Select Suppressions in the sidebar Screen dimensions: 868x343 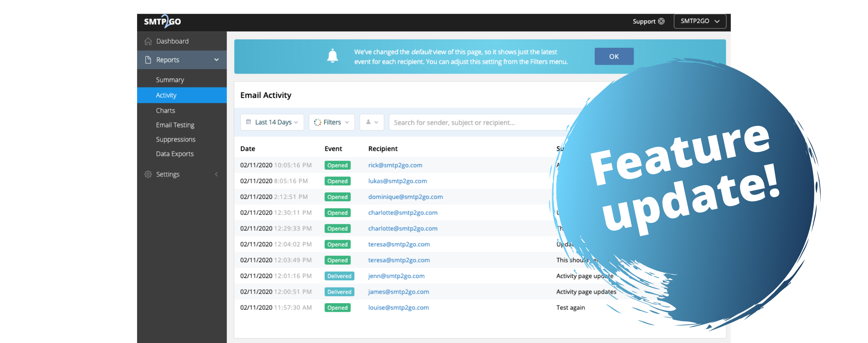click(175, 139)
